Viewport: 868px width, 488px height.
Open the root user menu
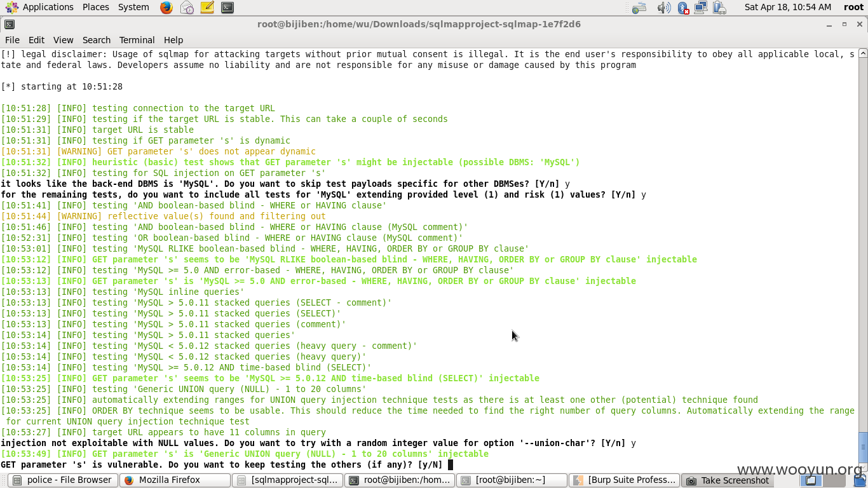853,7
